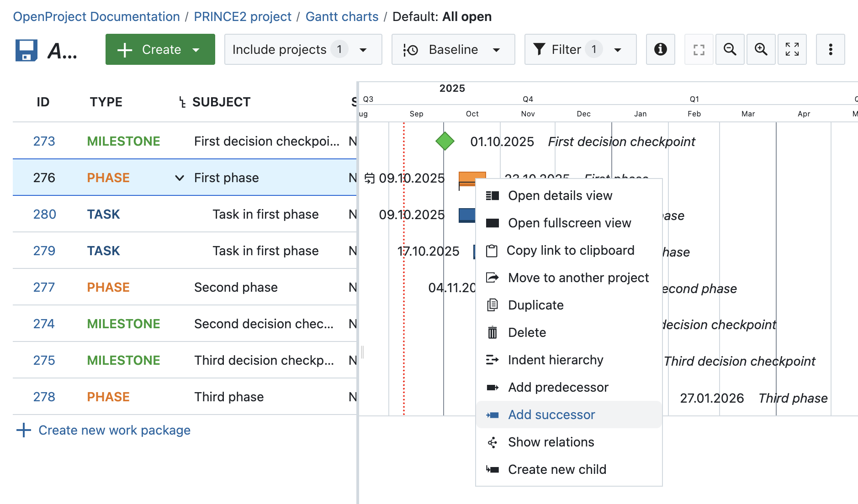Click the manual scheduling icon beside First phase
Screen dimensions: 858x504
tap(370, 178)
